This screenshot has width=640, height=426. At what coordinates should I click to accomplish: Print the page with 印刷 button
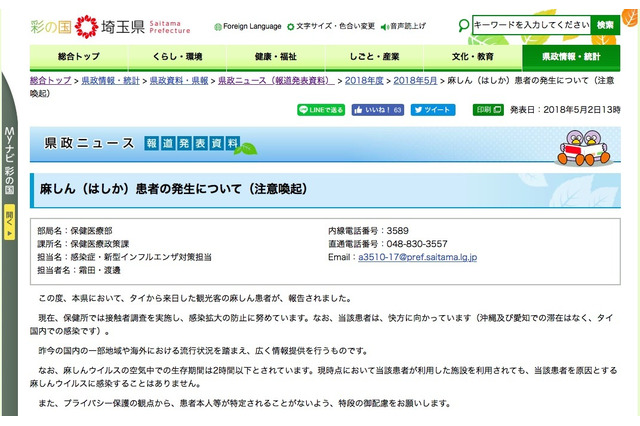[488, 110]
